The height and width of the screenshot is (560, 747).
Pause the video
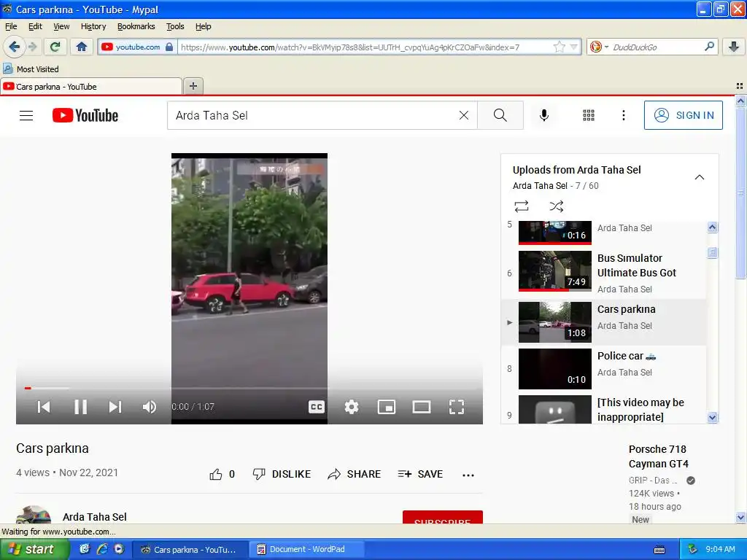coord(80,407)
